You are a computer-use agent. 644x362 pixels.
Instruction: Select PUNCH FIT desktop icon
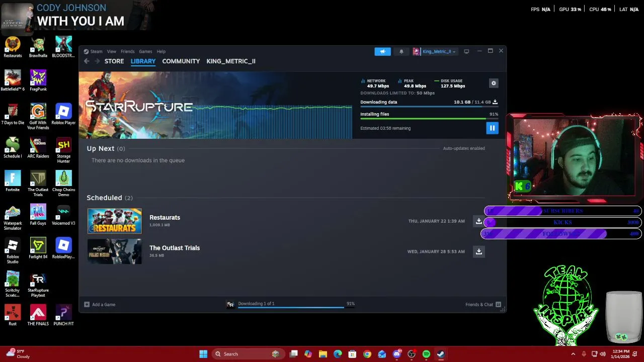tap(63, 316)
